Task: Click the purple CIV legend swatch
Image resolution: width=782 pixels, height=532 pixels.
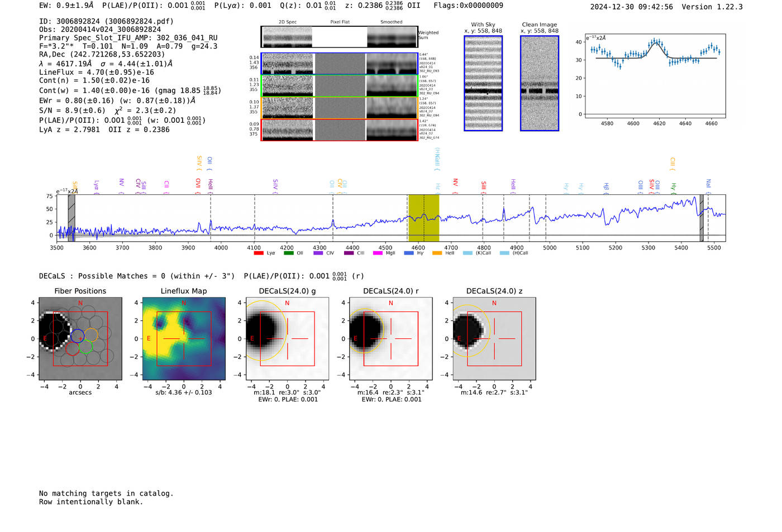Action: coord(318,253)
